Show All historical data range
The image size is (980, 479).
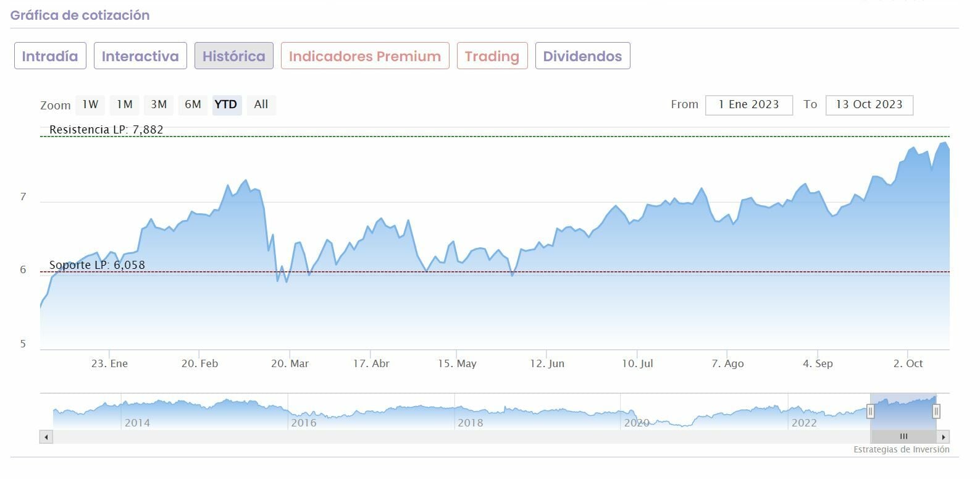(261, 104)
